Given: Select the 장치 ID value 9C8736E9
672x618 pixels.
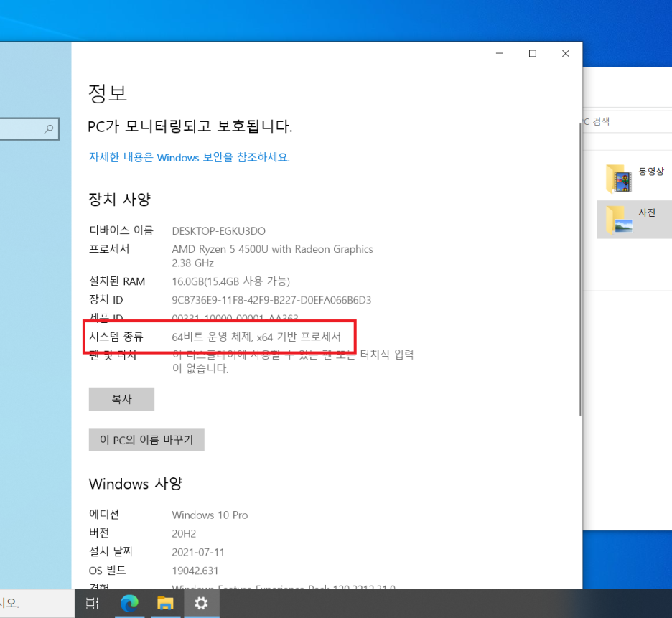Looking at the screenshot, I should [271, 300].
